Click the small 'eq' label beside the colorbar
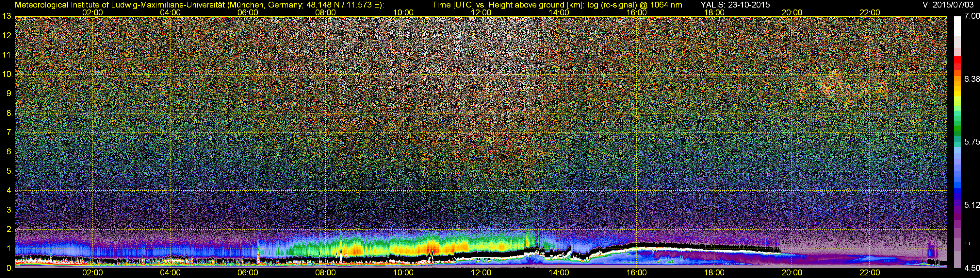The image size is (980, 278). click(968, 243)
